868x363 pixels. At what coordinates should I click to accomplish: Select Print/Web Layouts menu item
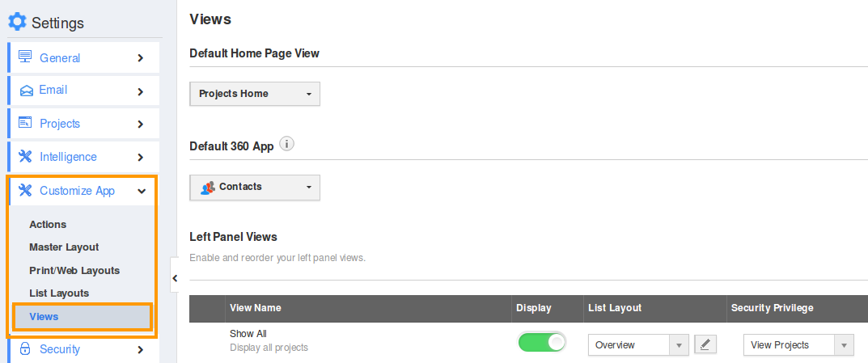74,270
